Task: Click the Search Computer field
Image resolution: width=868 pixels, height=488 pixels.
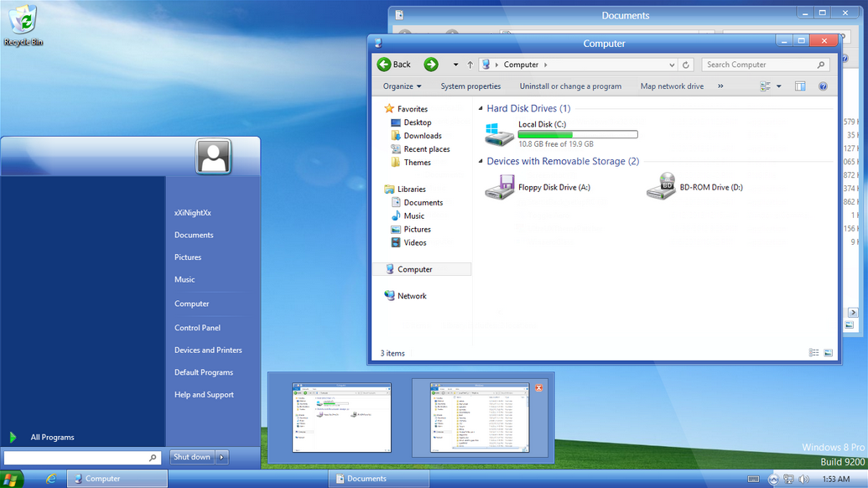Action: click(766, 65)
